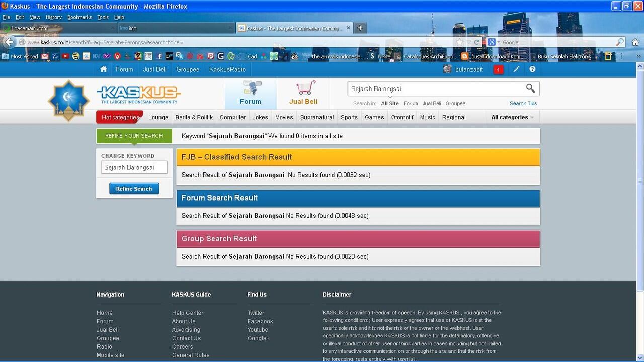644x362 pixels.
Task: Open the Tools menu
Action: [x=103, y=17]
